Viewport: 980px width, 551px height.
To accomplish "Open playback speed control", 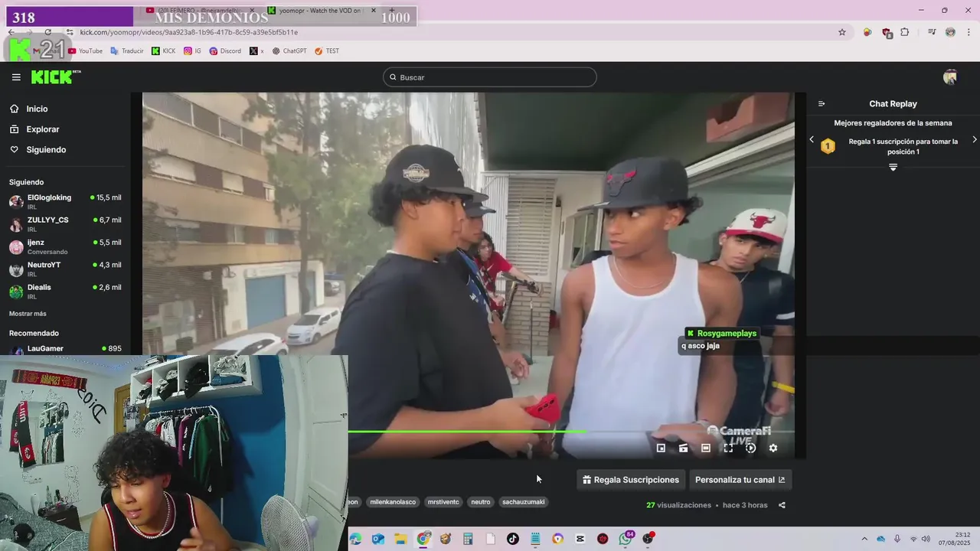I will (x=750, y=448).
